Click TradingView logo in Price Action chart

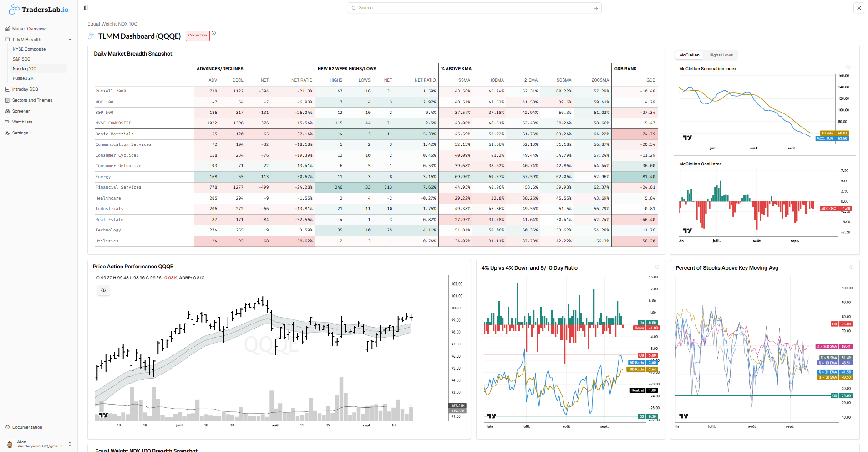point(103,415)
